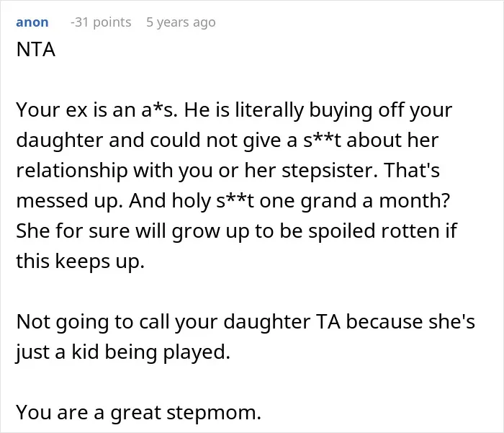
Task: Click the 5 years ago timestamp
Action: coord(181,22)
